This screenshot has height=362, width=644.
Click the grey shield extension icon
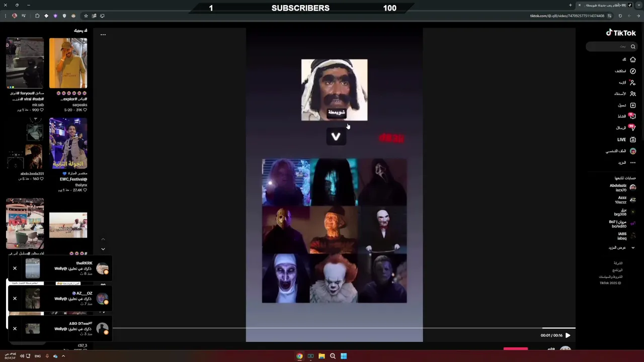(64, 16)
